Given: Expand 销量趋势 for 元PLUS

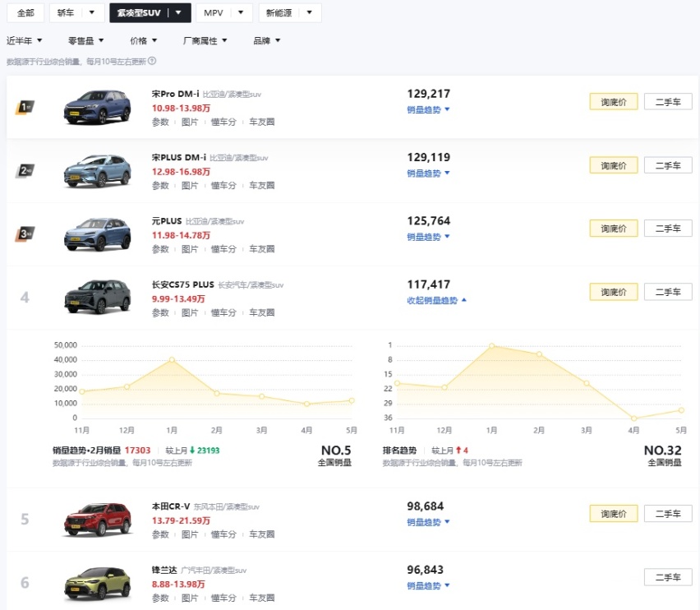Looking at the screenshot, I should [x=428, y=237].
